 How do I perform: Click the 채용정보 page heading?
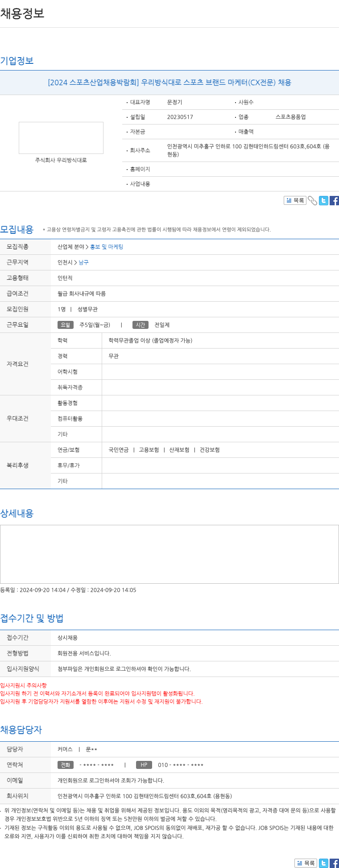click(x=22, y=13)
